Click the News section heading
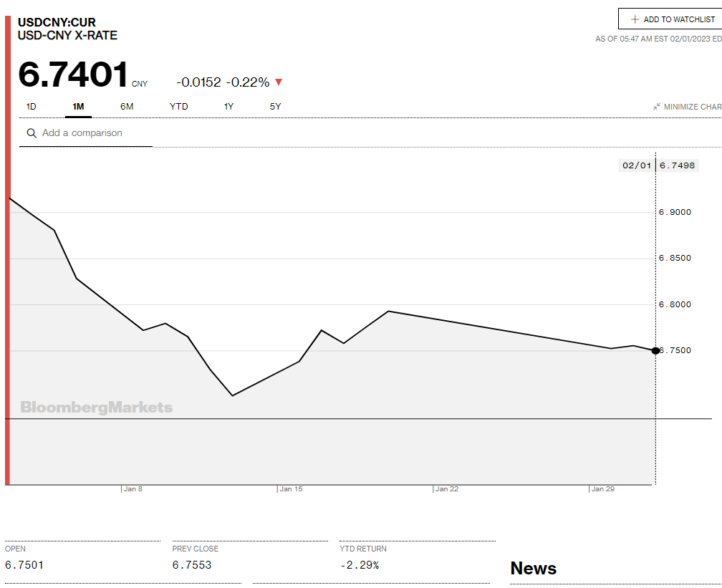 tap(533, 569)
